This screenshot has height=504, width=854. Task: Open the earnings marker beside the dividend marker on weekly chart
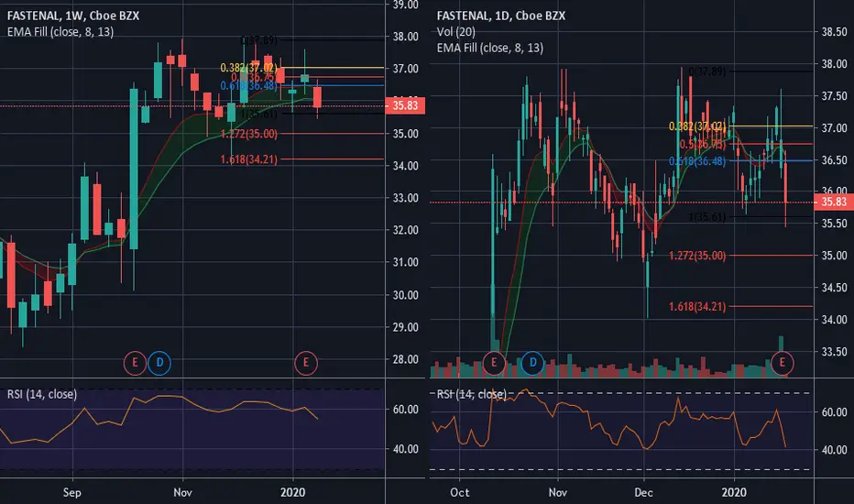(x=135, y=362)
